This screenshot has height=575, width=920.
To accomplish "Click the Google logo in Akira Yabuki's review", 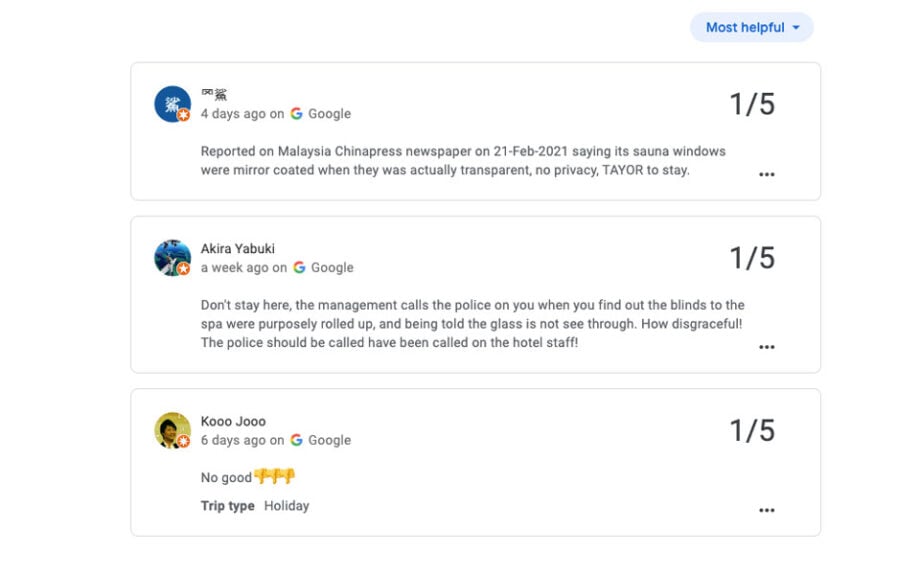I will click(299, 267).
